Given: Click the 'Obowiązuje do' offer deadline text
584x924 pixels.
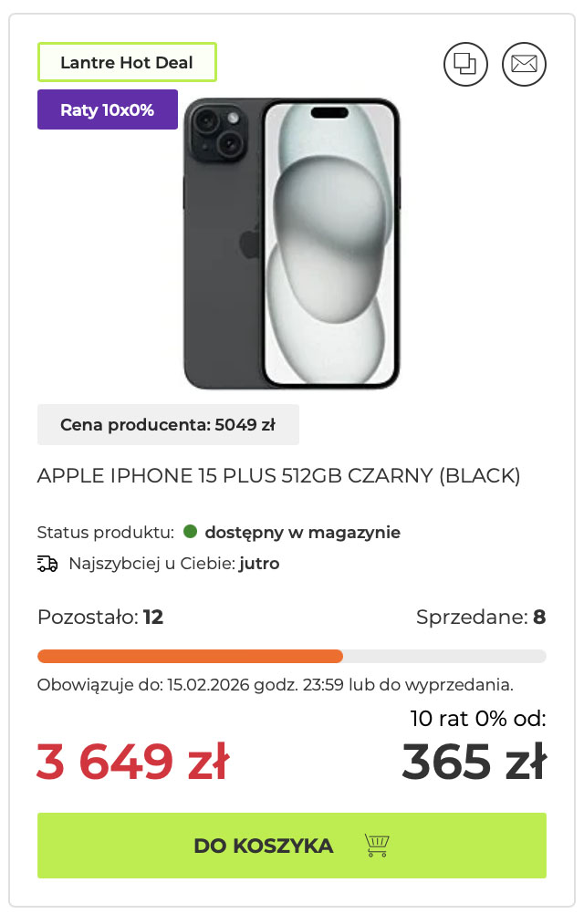Looking at the screenshot, I should [275, 684].
